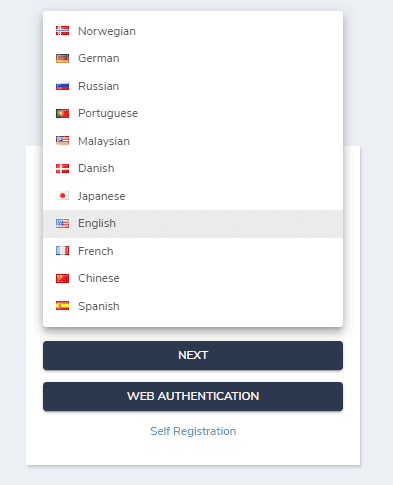Image resolution: width=393 pixels, height=485 pixels.
Task: Select French from the dropdown list
Action: point(193,251)
